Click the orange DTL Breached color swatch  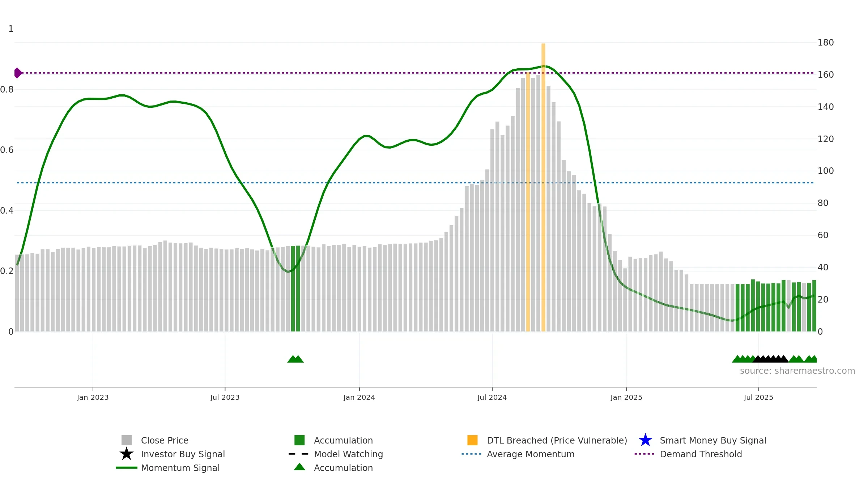click(x=472, y=440)
